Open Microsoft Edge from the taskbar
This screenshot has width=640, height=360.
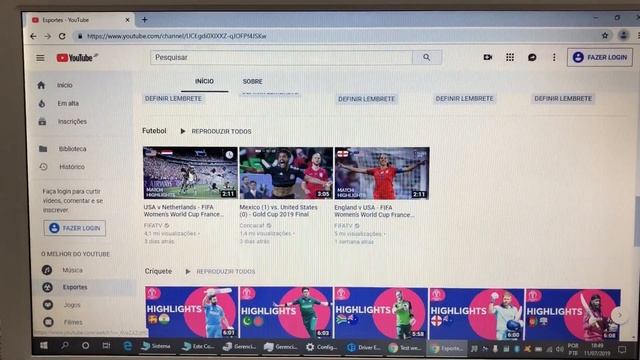click(x=127, y=346)
